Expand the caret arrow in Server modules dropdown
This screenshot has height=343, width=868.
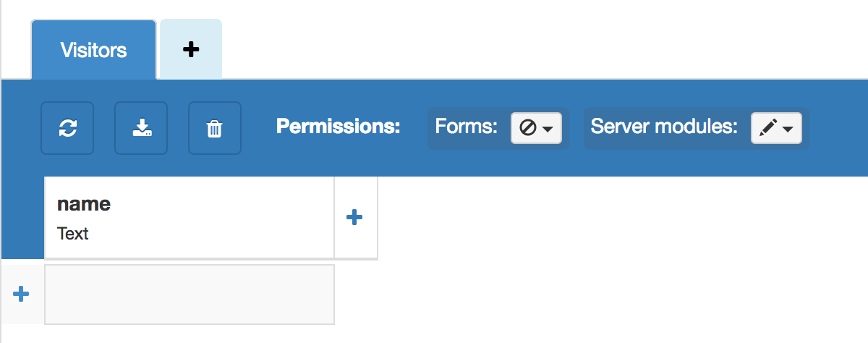pos(788,129)
